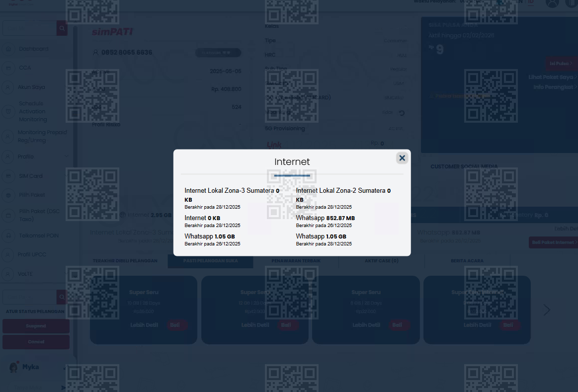Show next package cards with arrow

[x=547, y=310]
